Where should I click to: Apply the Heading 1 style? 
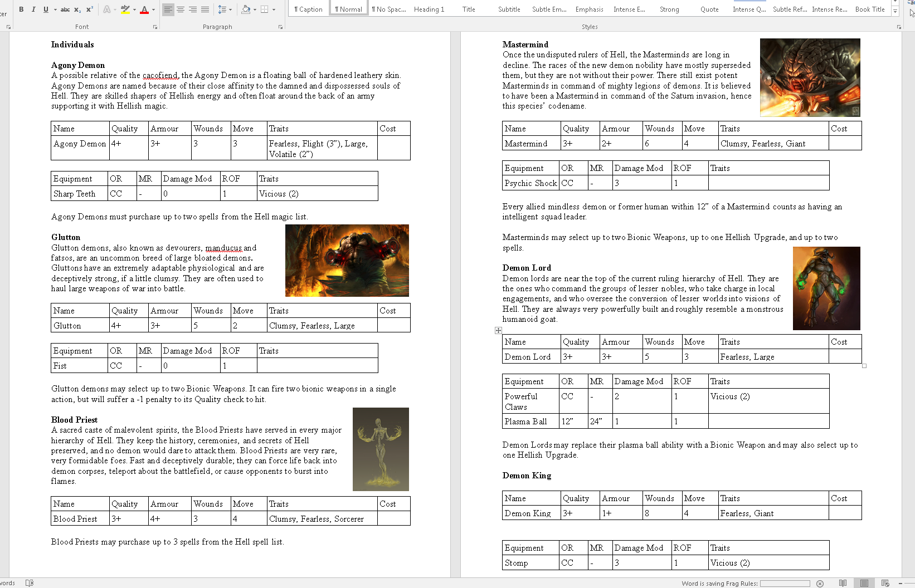tap(429, 9)
